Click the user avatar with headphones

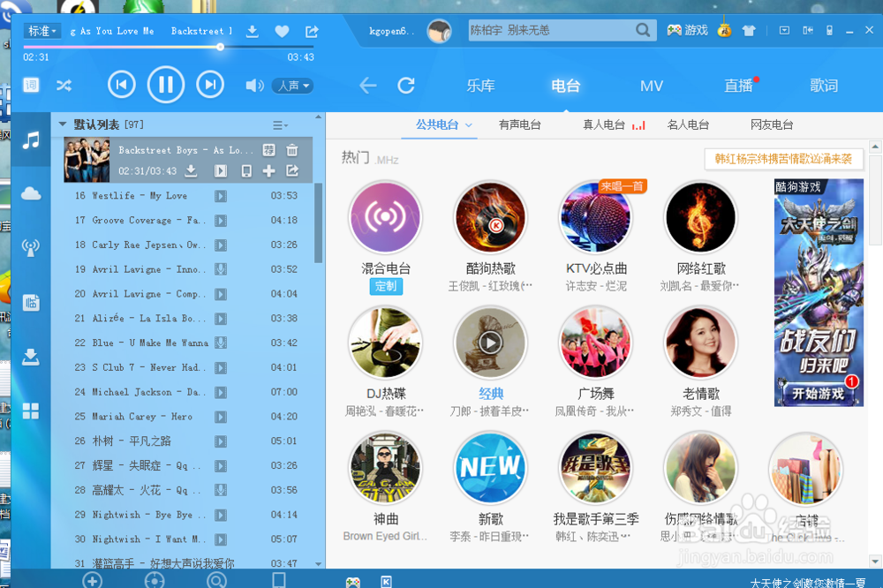(x=439, y=31)
